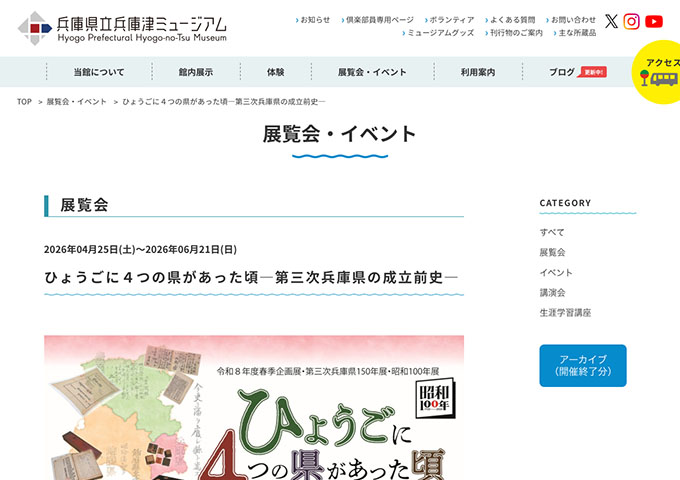Go to the お知らせ link

click(x=313, y=20)
